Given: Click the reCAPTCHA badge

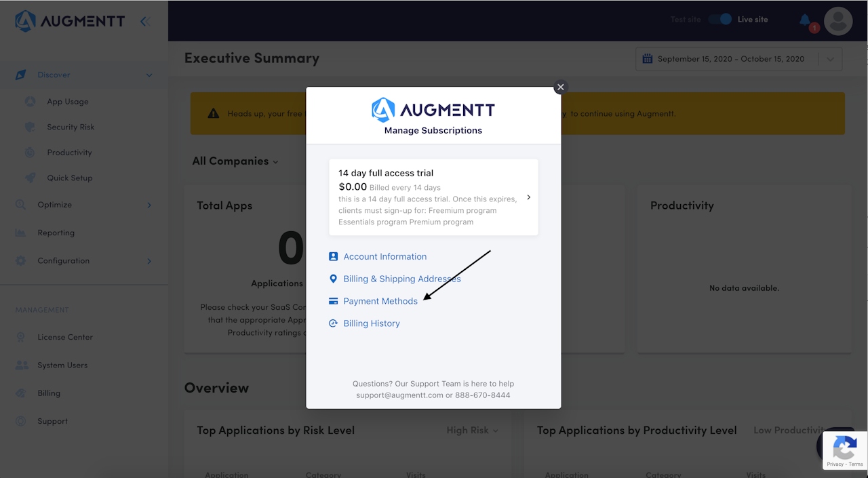Looking at the screenshot, I should pyautogui.click(x=844, y=451).
